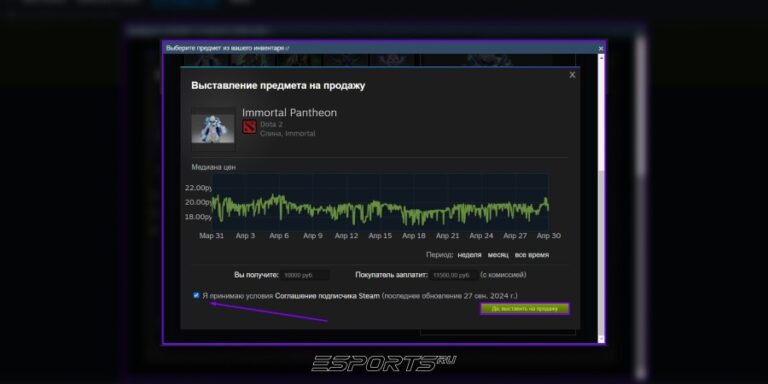Click the red Dota 2 game icon
Screen dimensions: 768x384
(x=249, y=127)
